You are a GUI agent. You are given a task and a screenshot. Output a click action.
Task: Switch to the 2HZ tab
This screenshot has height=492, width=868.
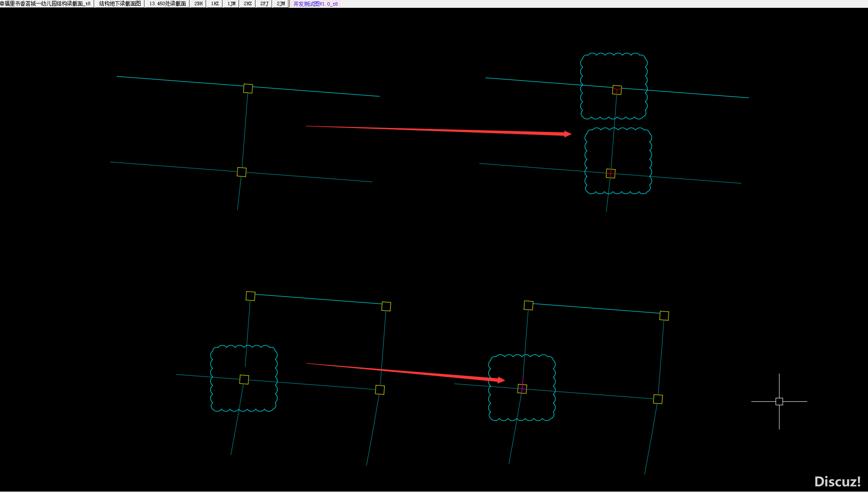[x=248, y=4]
